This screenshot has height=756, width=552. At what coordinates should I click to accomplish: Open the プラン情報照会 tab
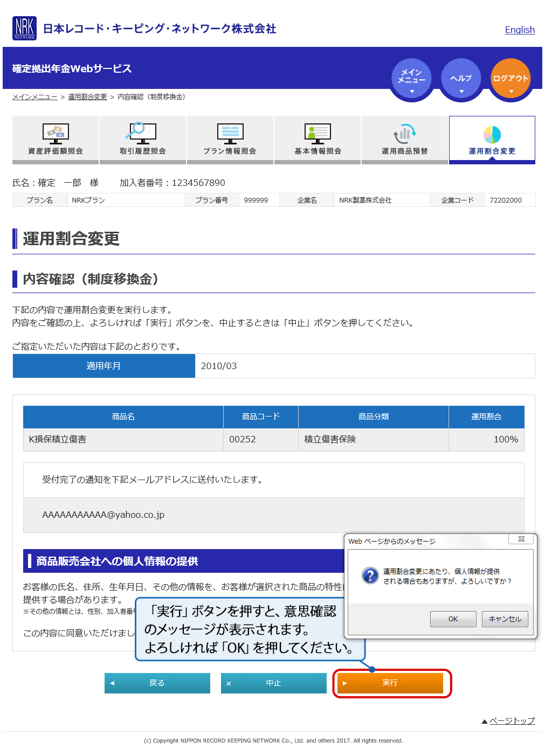(230, 140)
